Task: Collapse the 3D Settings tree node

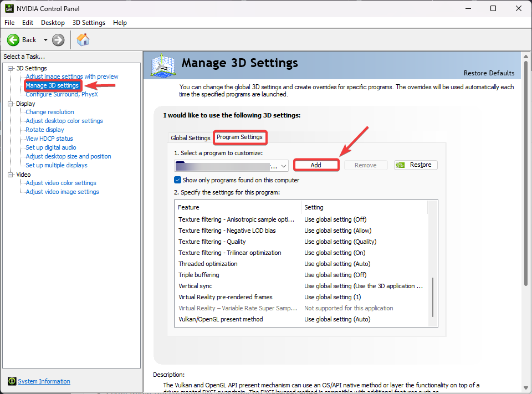Action: (x=11, y=68)
